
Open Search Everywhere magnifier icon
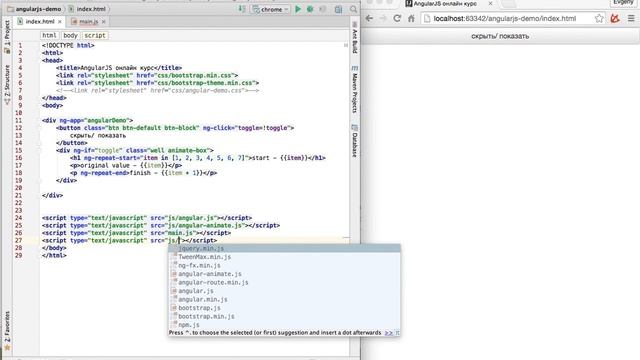(353, 9)
